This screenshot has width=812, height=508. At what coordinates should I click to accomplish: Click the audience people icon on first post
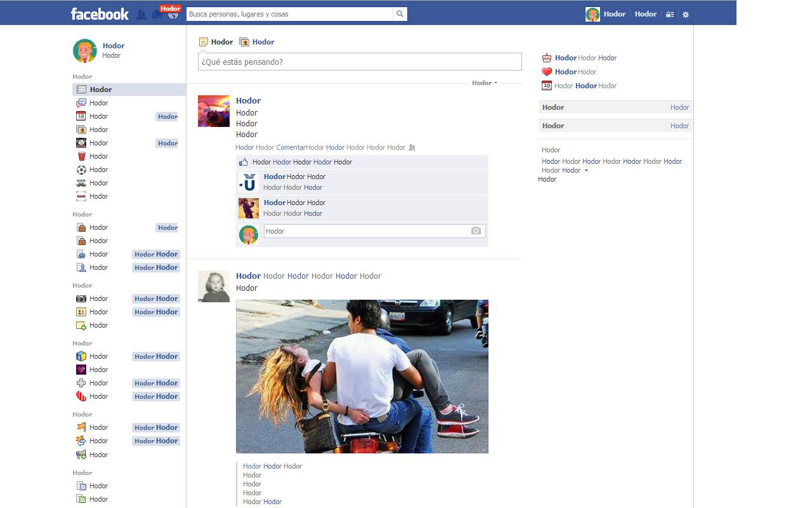(412, 147)
